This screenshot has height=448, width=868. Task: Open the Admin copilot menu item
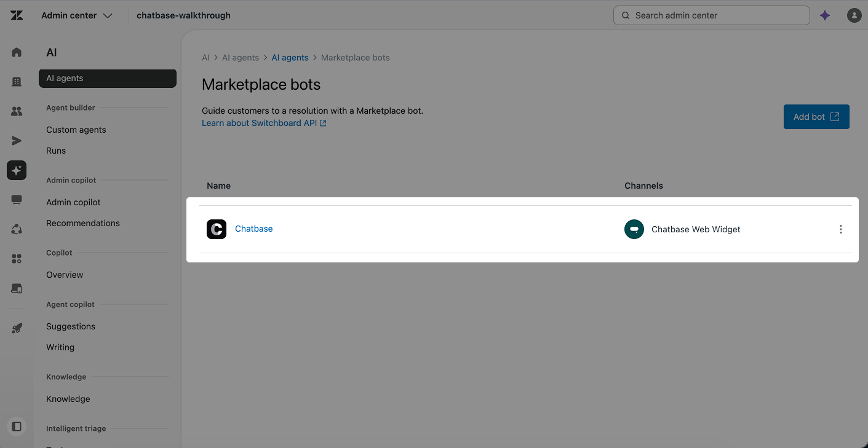point(73,202)
